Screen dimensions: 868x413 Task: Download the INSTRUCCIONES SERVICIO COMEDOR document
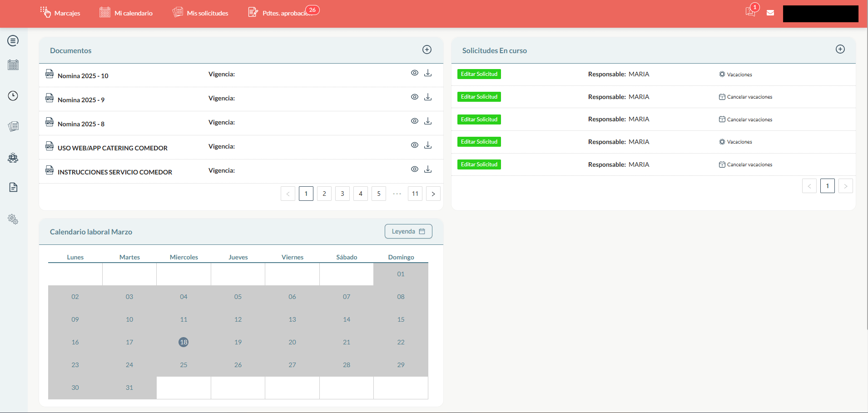428,169
